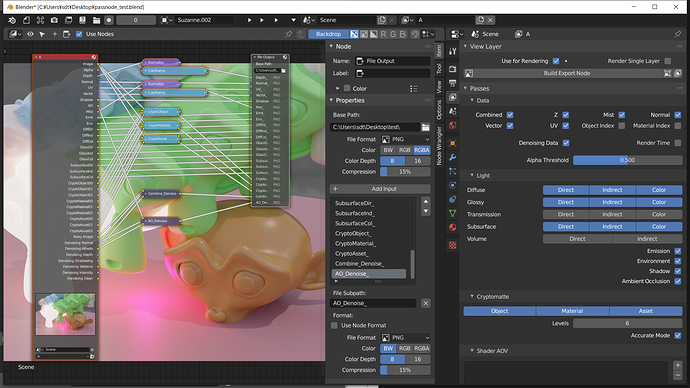This screenshot has height=388, width=690.
Task: Adjust the Alpha Threshold slider
Action: [x=628, y=160]
